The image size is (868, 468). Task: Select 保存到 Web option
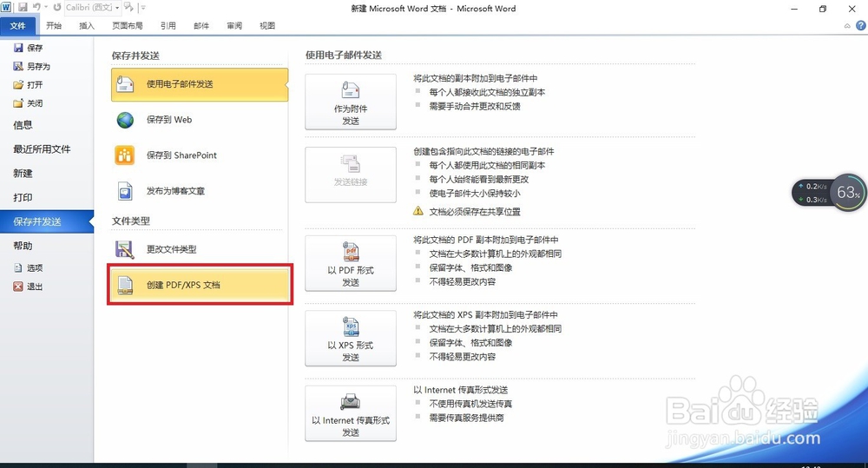tap(200, 120)
